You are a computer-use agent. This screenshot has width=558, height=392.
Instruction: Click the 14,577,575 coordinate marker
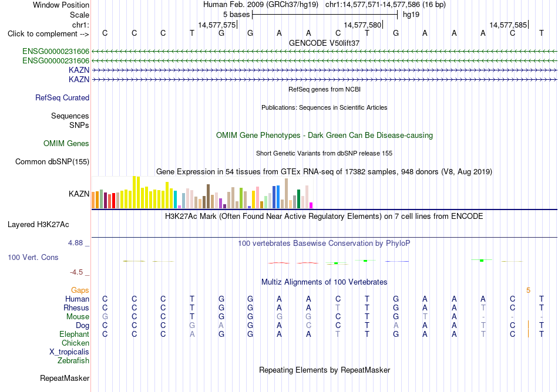[x=217, y=25]
